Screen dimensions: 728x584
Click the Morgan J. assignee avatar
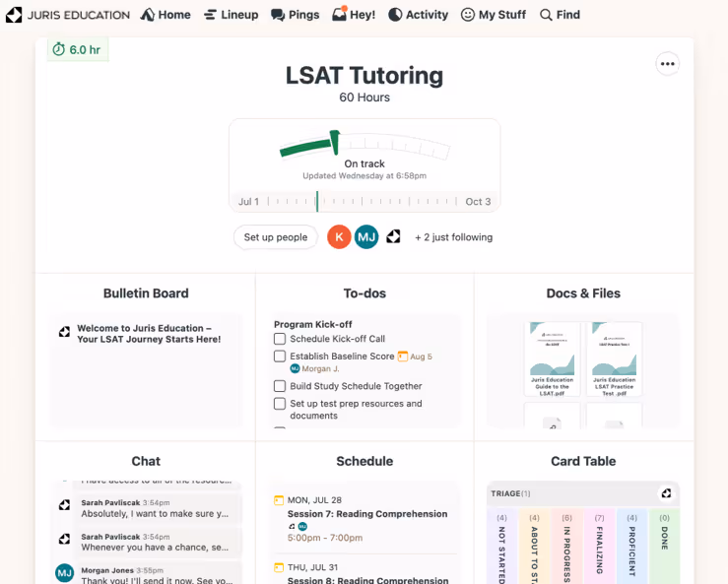coord(295,368)
